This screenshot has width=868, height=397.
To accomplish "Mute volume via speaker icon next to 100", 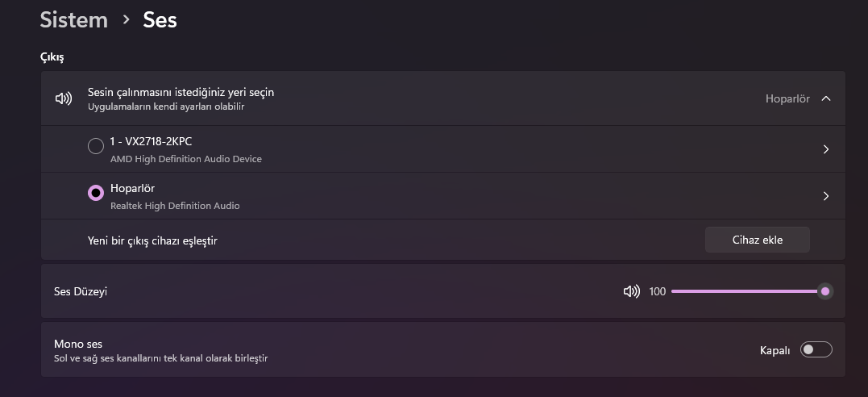I will pos(632,291).
